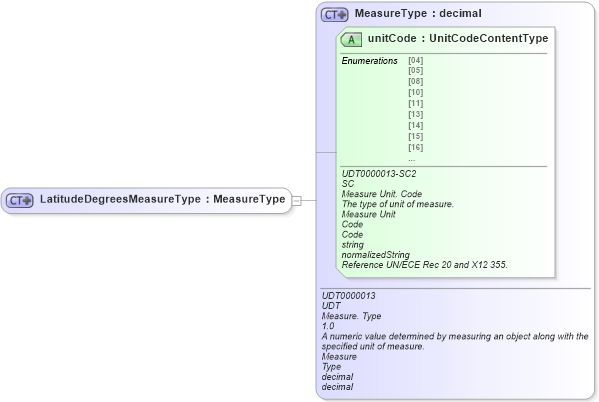599x402 pixels.
Task: Click enumeration value [14]
Action: click(x=416, y=125)
